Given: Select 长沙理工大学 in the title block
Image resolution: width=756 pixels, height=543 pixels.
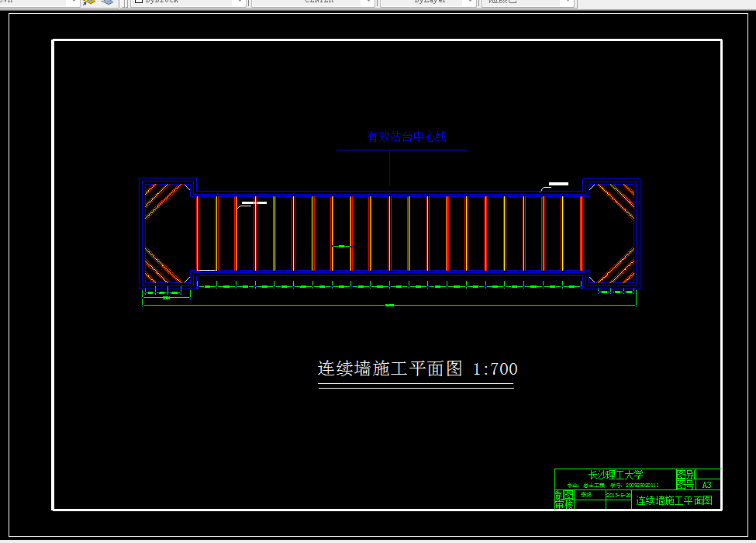Looking at the screenshot, I should pos(616,475).
